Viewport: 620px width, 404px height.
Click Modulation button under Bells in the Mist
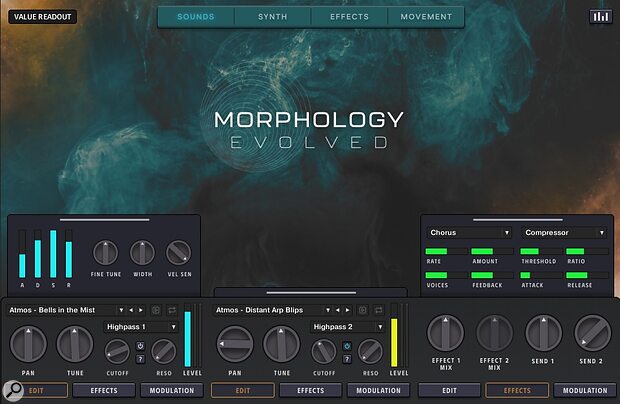pos(172,391)
